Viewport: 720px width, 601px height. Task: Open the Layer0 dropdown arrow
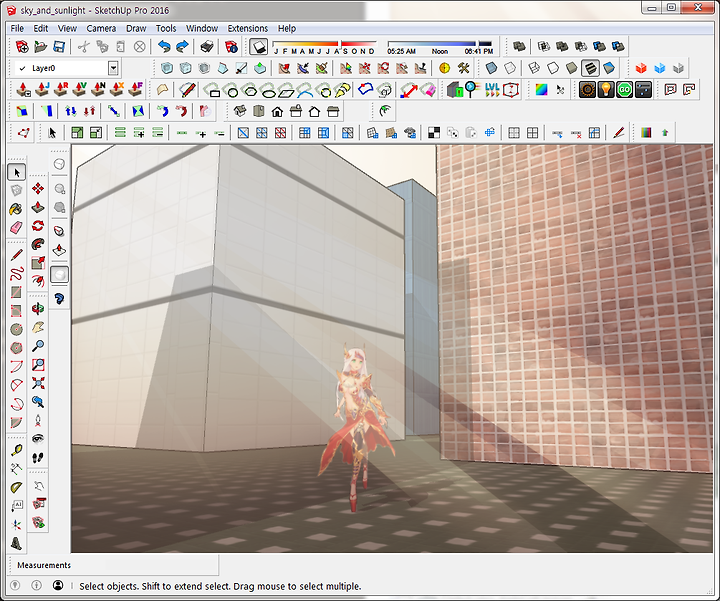(113, 68)
